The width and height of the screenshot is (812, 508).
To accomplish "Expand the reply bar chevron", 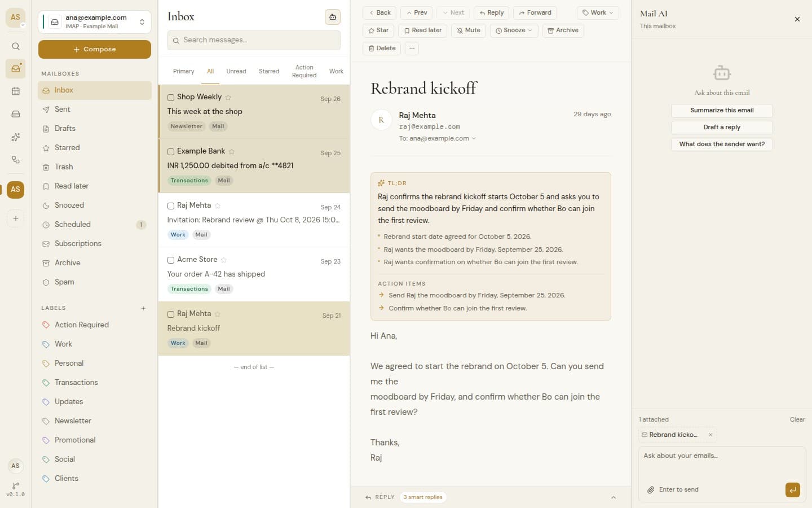I will pyautogui.click(x=614, y=497).
